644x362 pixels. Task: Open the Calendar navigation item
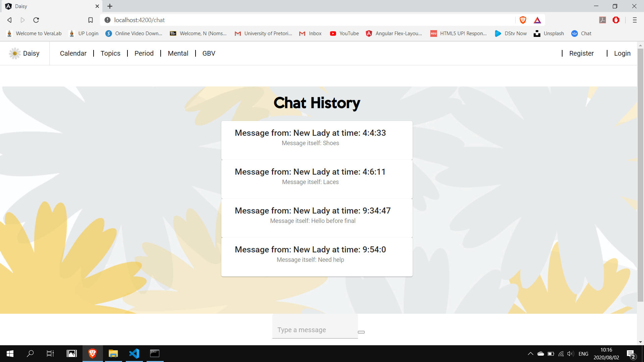(x=73, y=53)
